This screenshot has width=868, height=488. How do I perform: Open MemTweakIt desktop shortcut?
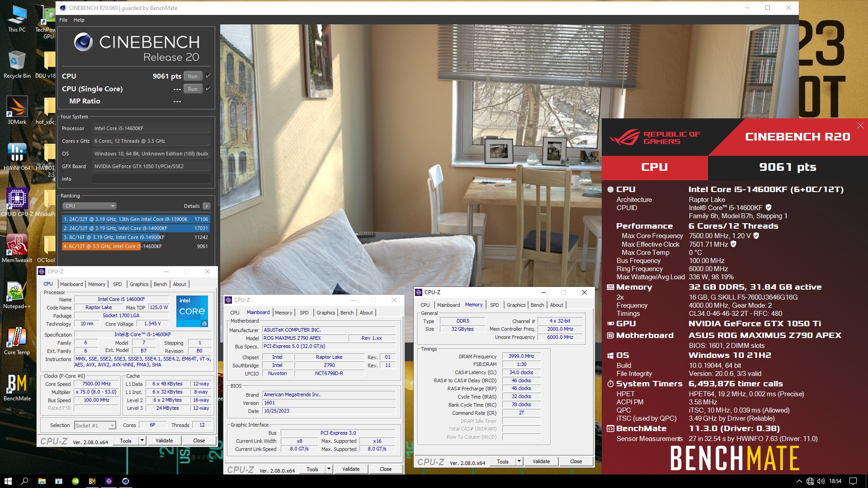coord(17,249)
